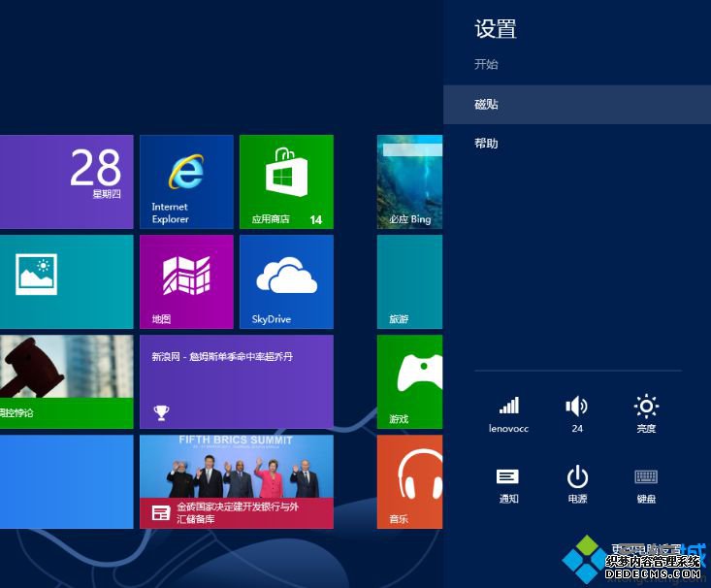Open the sports tile with trophy icon
The width and height of the screenshot is (711, 588).
237,381
